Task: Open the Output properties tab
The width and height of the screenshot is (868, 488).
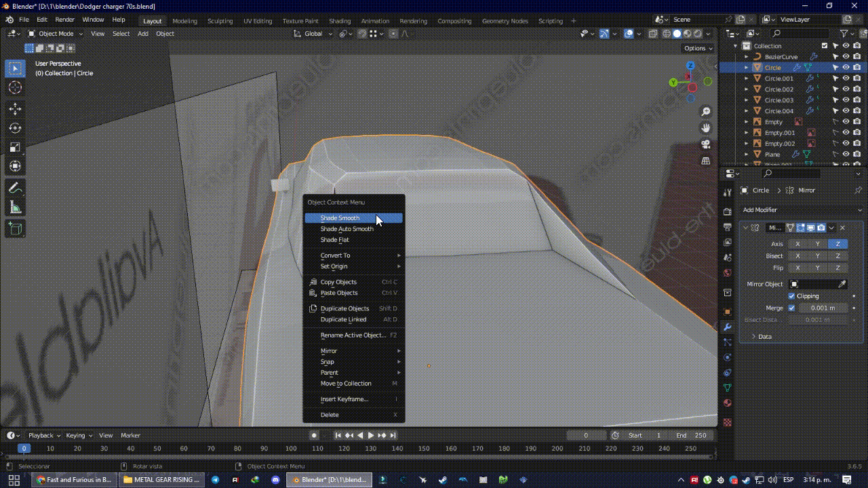Action: (x=728, y=227)
